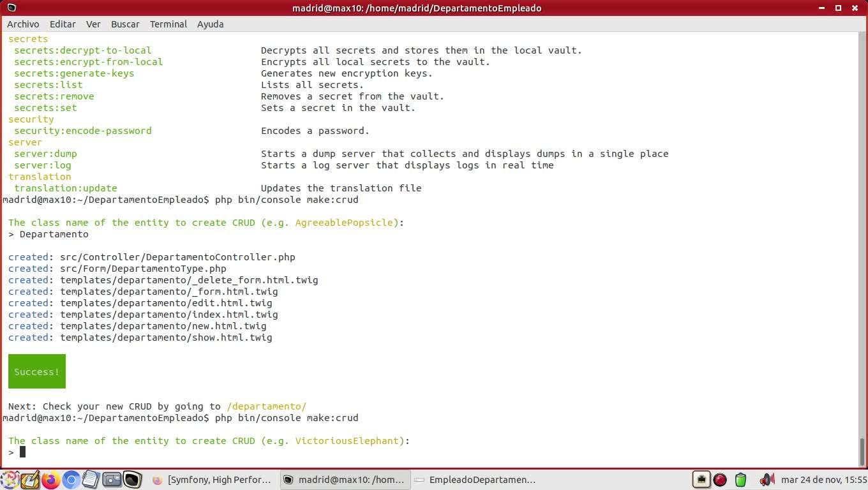Click the red circle tray icon
This screenshot has height=490, width=868.
tap(720, 480)
